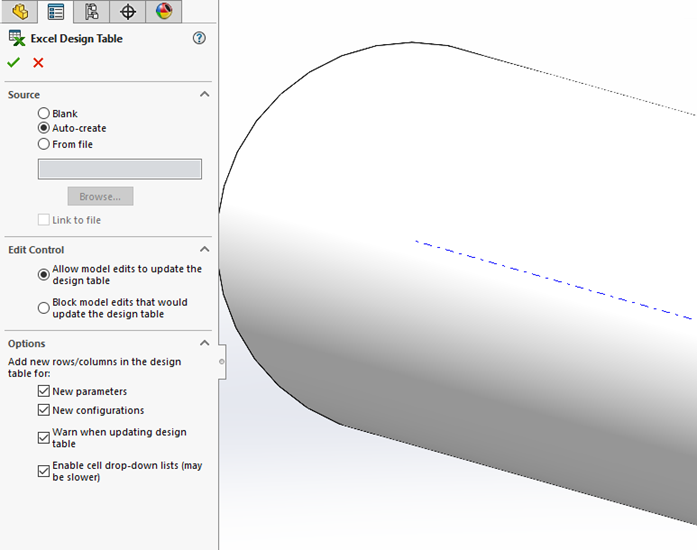Accept with the green checkmark
The width and height of the screenshot is (697, 550).
pyautogui.click(x=13, y=63)
